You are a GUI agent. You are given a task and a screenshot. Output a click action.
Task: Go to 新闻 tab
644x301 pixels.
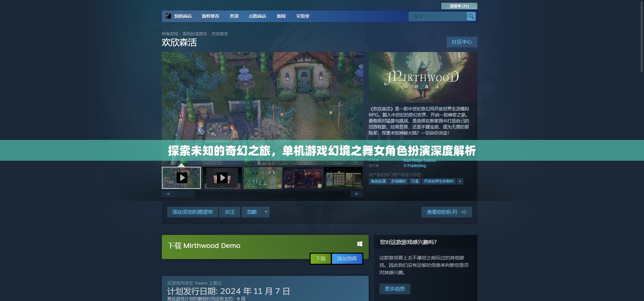281,16
